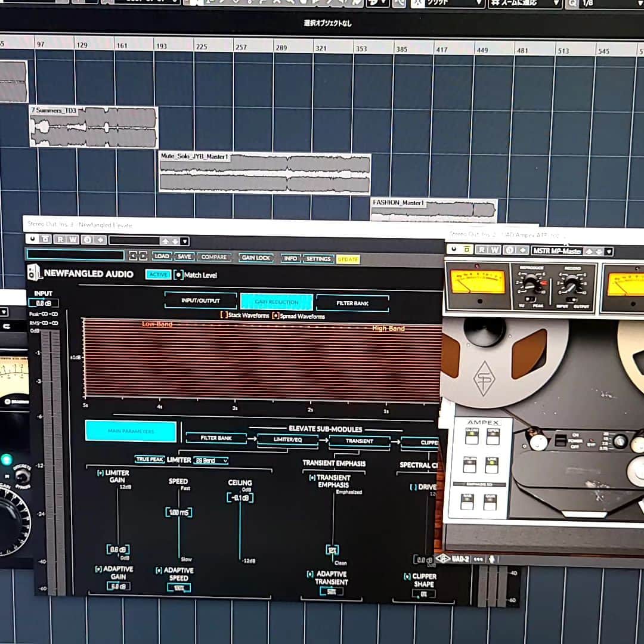Image resolution: width=644 pixels, height=644 pixels.
Task: Toggle the Clipper Shape checkbox
Action: click(407, 576)
